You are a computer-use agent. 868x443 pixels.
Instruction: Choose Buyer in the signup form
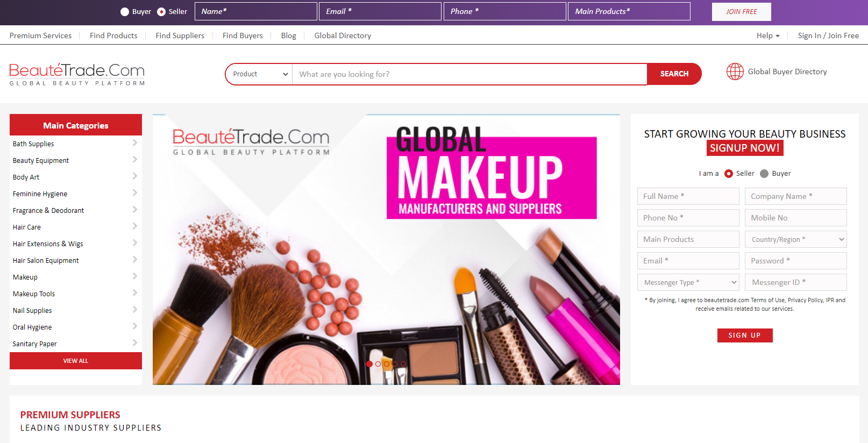764,174
